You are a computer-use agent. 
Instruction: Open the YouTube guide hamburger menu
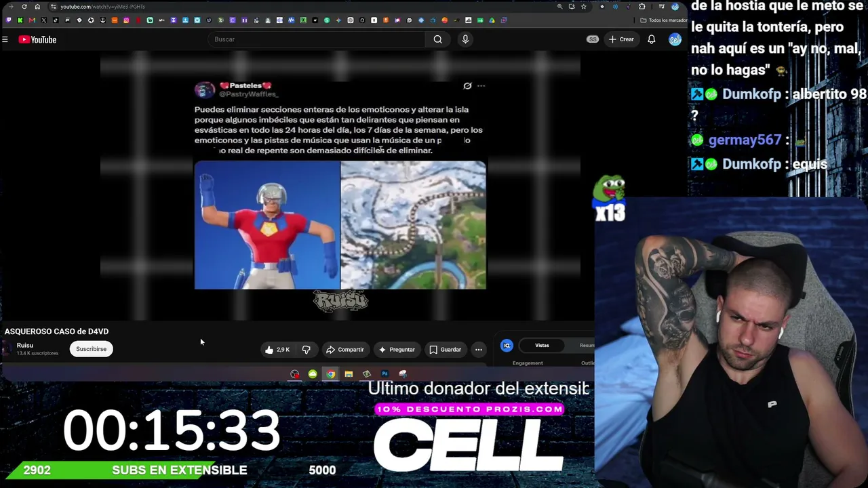pos(5,39)
